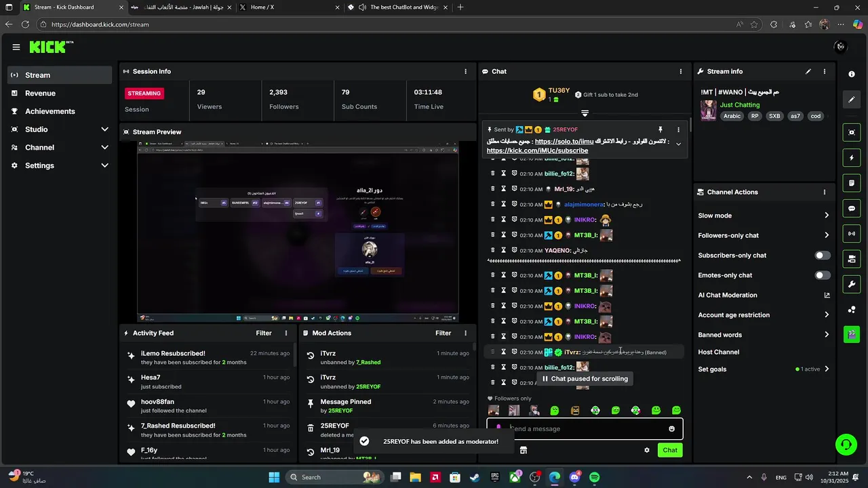Ban YAQENO using the shield icon
Image resolution: width=868 pixels, height=488 pixels.
(x=515, y=250)
